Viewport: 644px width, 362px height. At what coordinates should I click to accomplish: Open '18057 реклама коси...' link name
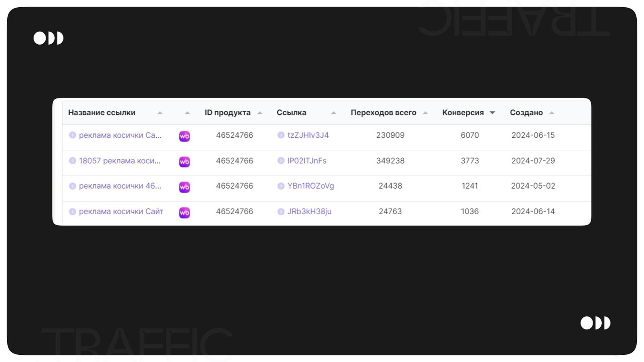coord(120,161)
